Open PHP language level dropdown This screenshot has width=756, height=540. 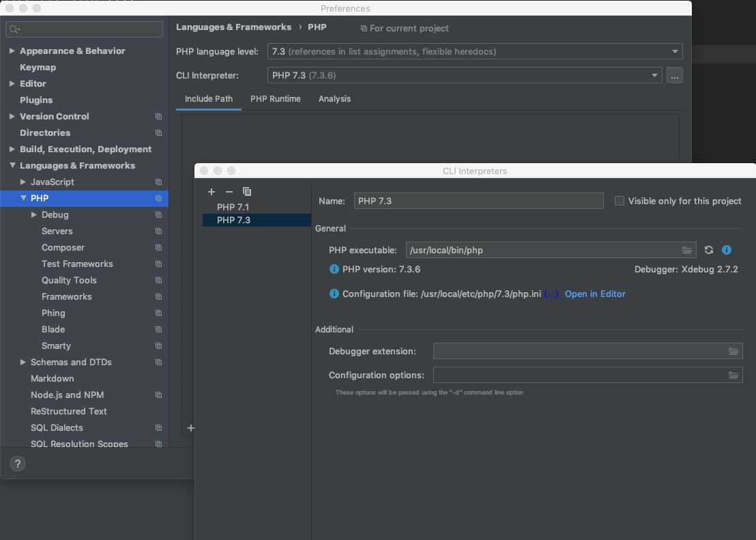click(474, 52)
